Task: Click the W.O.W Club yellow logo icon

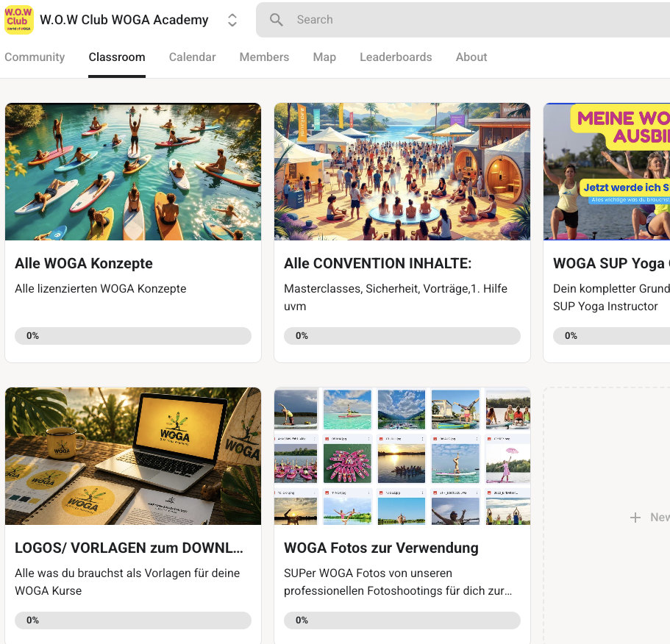Action: click(x=19, y=20)
